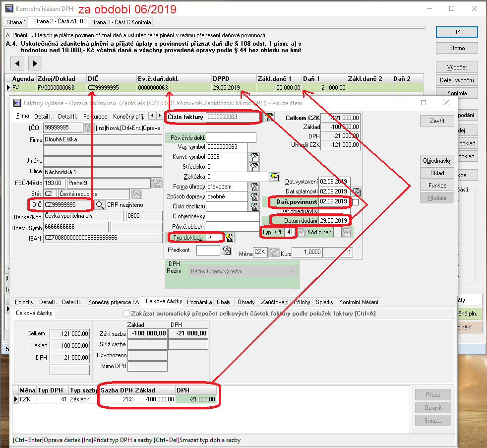Screen dimensions: 487x448
Task: Open the lookup icon beside Číslo faktury
Action: [269, 117]
